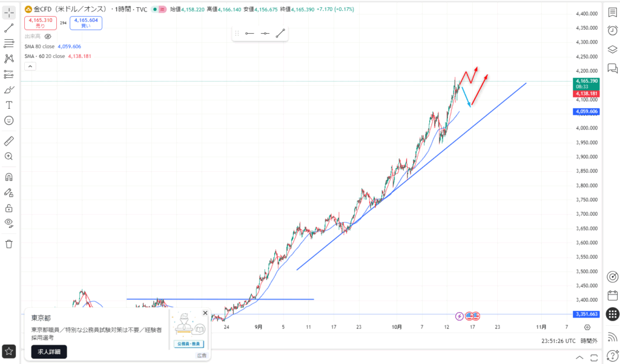Toggle visibility of the 出来高 indicator

pos(48,36)
